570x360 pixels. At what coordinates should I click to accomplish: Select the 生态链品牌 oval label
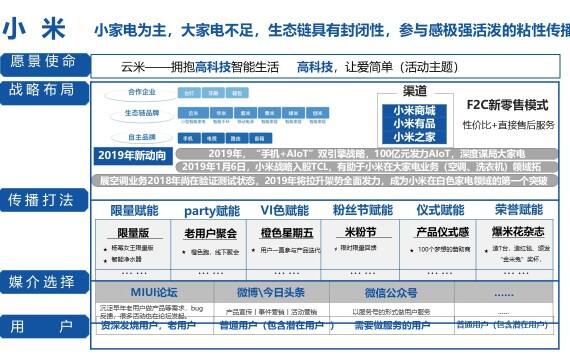pos(142,113)
